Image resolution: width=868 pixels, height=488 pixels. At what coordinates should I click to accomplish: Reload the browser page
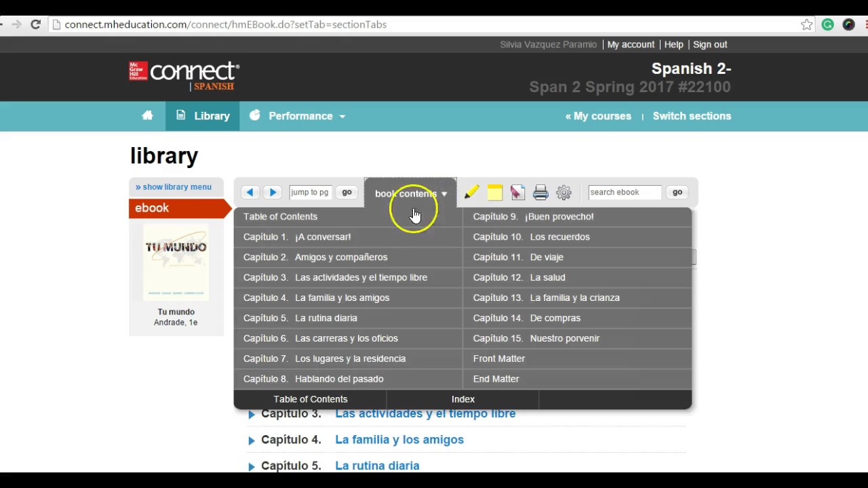point(36,24)
